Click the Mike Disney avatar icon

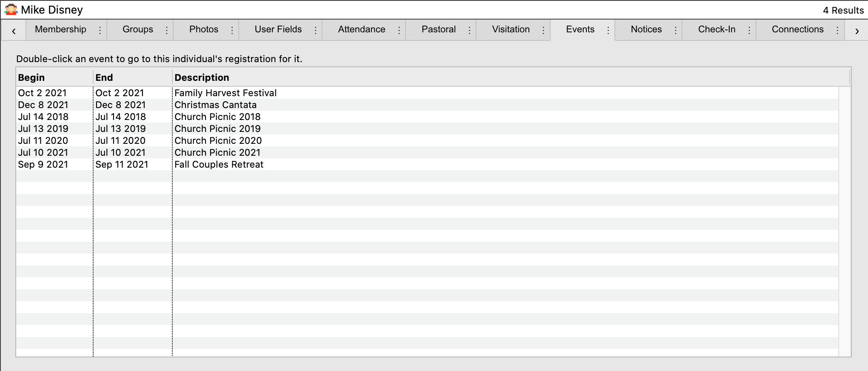click(x=11, y=9)
